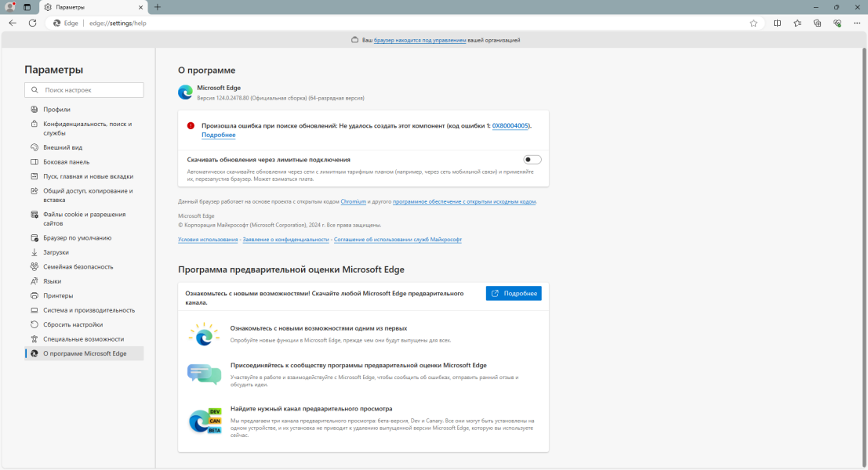Screen dimensions: 868x470
Task: Click the version text Версия 124.0.2478.80
Action: [x=223, y=98]
